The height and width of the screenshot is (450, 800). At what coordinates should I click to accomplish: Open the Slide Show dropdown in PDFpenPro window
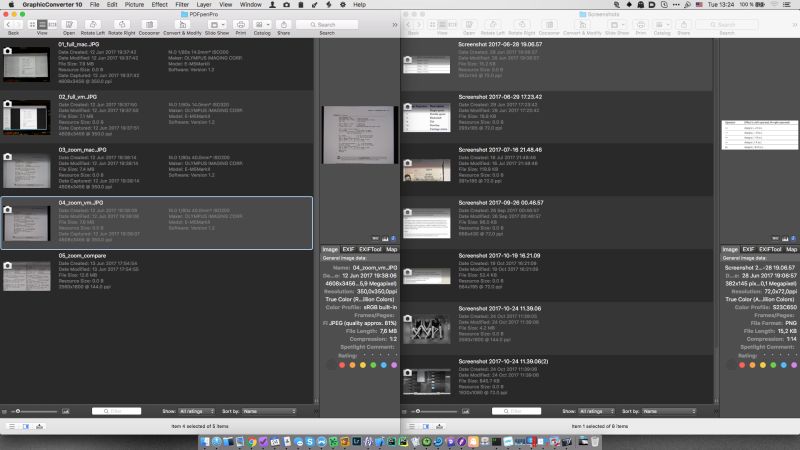[x=217, y=24]
